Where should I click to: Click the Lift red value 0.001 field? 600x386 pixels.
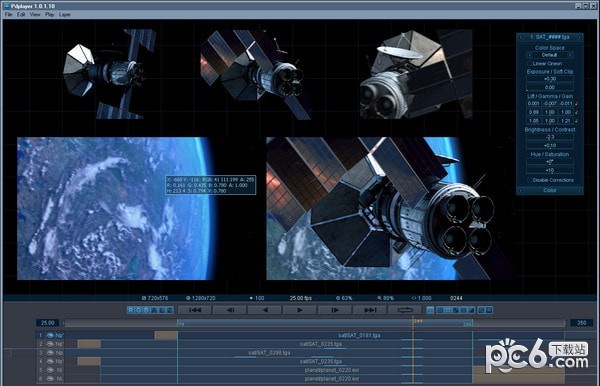pyautogui.click(x=533, y=104)
